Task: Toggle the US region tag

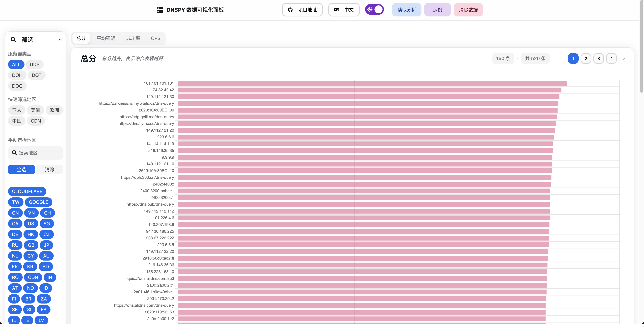Action: [31, 224]
